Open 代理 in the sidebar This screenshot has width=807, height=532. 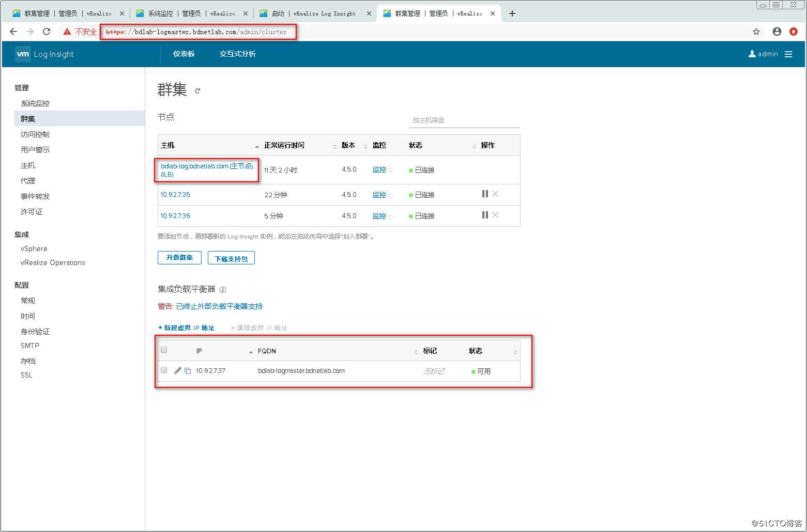[x=28, y=181]
